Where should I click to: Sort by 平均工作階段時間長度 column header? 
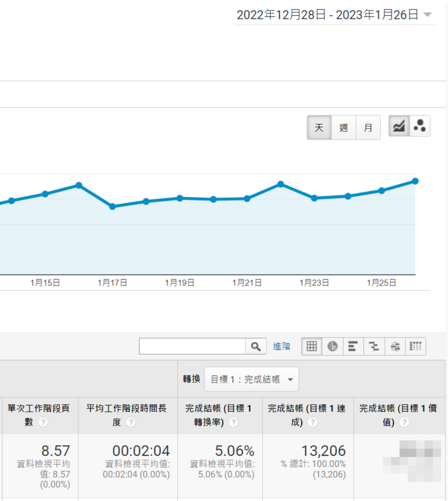[x=126, y=409]
